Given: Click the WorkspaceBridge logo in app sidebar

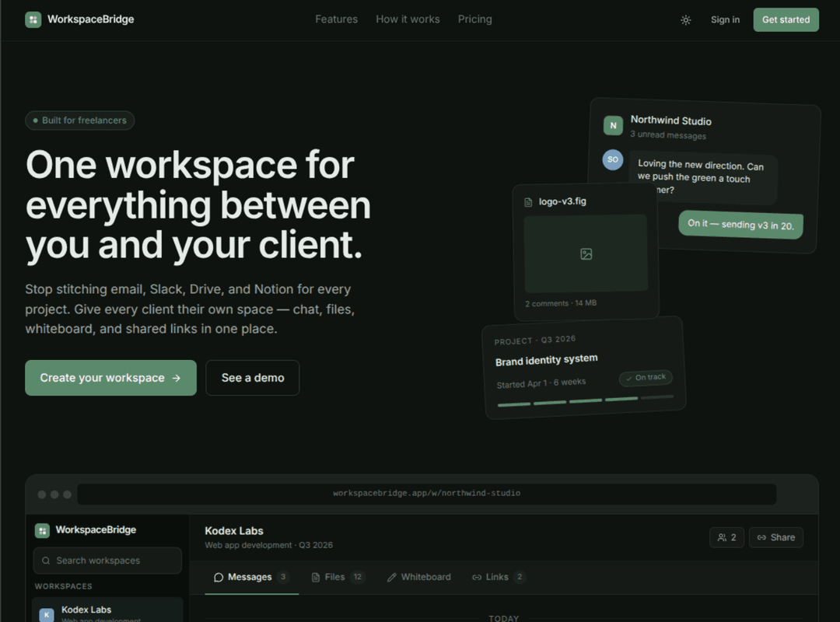Looking at the screenshot, I should 42,530.
